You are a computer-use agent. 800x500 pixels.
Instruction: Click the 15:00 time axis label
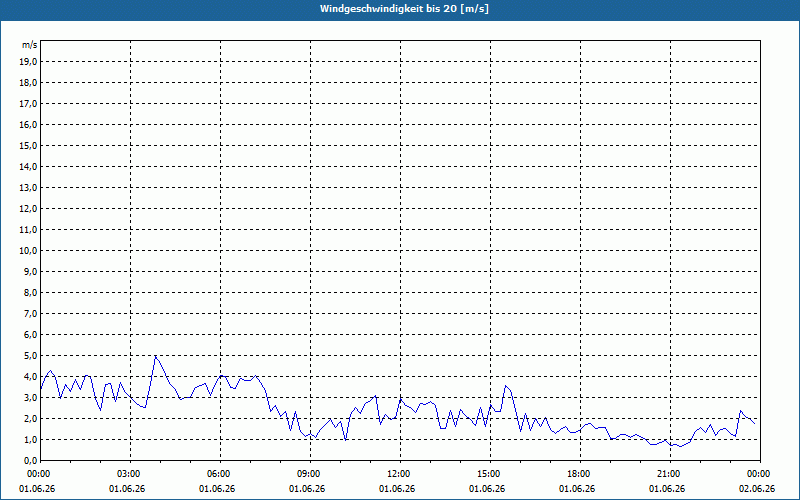[x=490, y=474]
